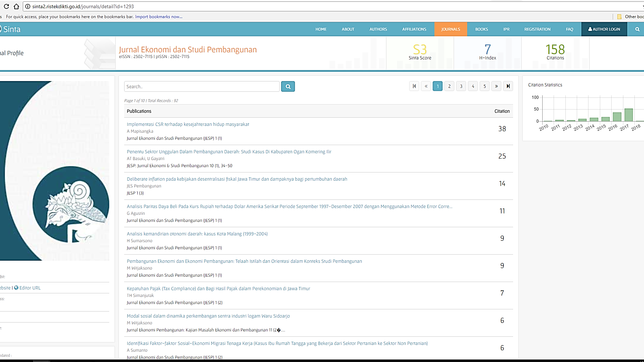
Task: Click Import bookmarks now link
Action: click(x=159, y=17)
